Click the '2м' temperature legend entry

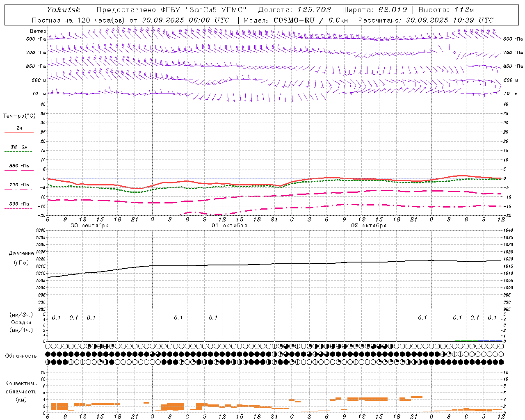(19, 128)
